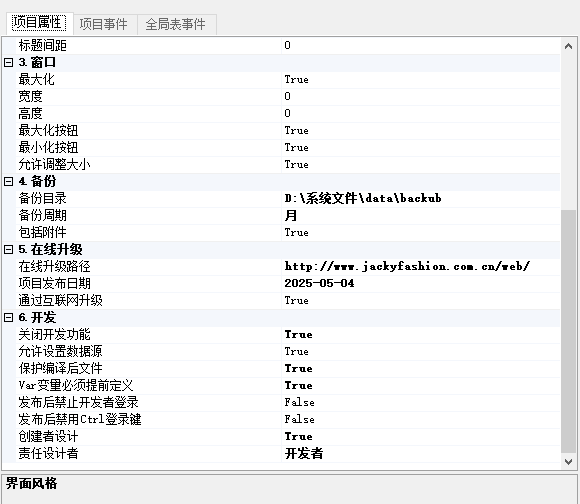
Task: Click the 发布后禁止开发者登录 False value
Action: pos(300,403)
